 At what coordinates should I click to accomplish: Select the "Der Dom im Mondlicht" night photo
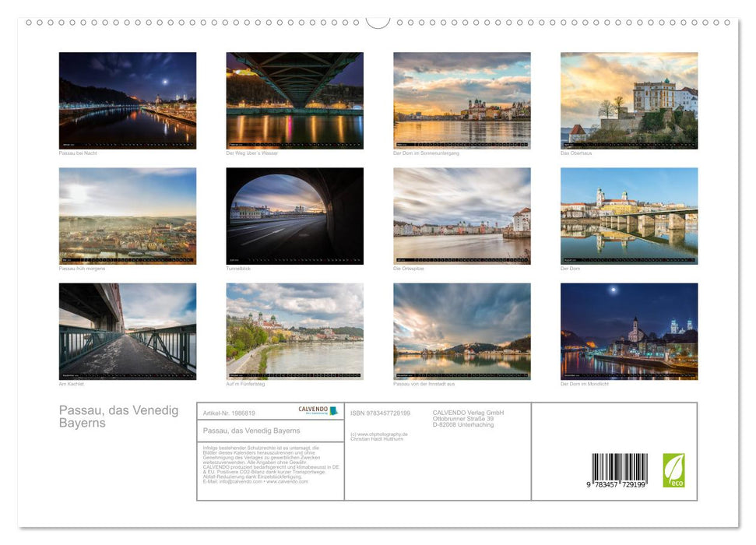pyautogui.click(x=628, y=330)
